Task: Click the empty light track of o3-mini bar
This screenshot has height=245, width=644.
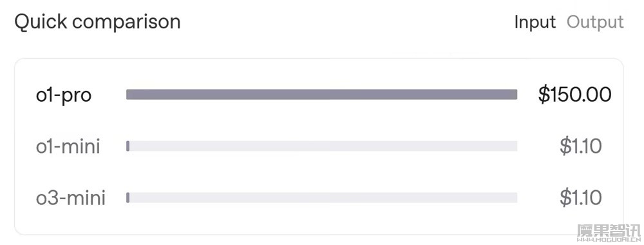Action: pyautogui.click(x=324, y=197)
